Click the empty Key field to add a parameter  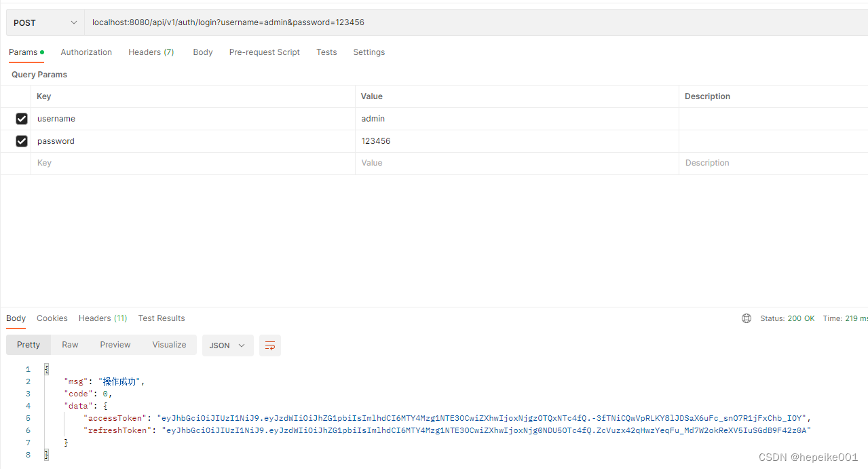136,162
